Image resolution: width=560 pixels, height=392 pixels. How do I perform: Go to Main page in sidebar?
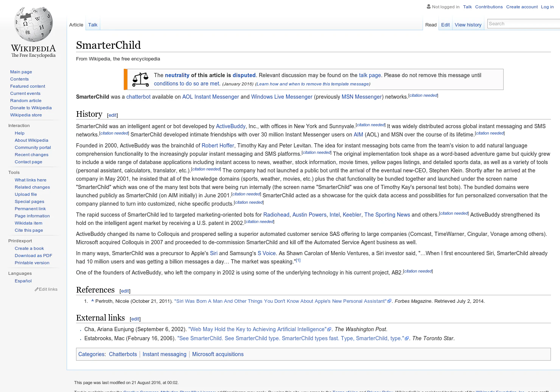[x=21, y=72]
